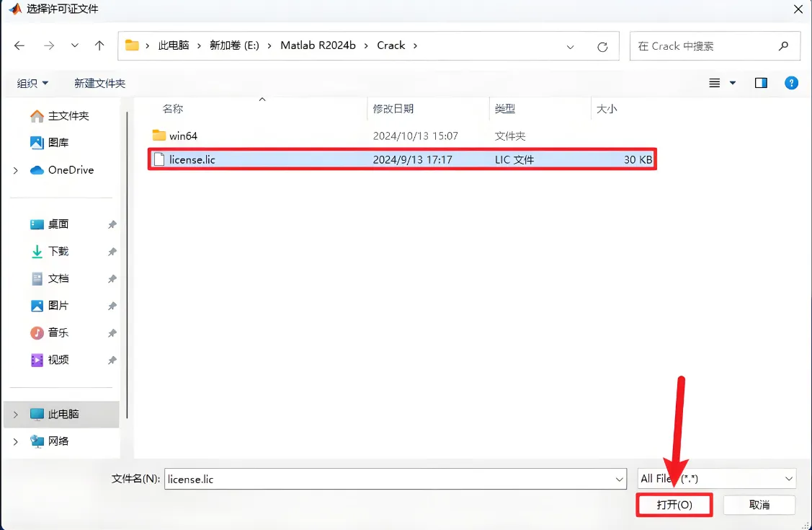The image size is (812, 530).
Task: Change view with list view icon
Action: (714, 83)
